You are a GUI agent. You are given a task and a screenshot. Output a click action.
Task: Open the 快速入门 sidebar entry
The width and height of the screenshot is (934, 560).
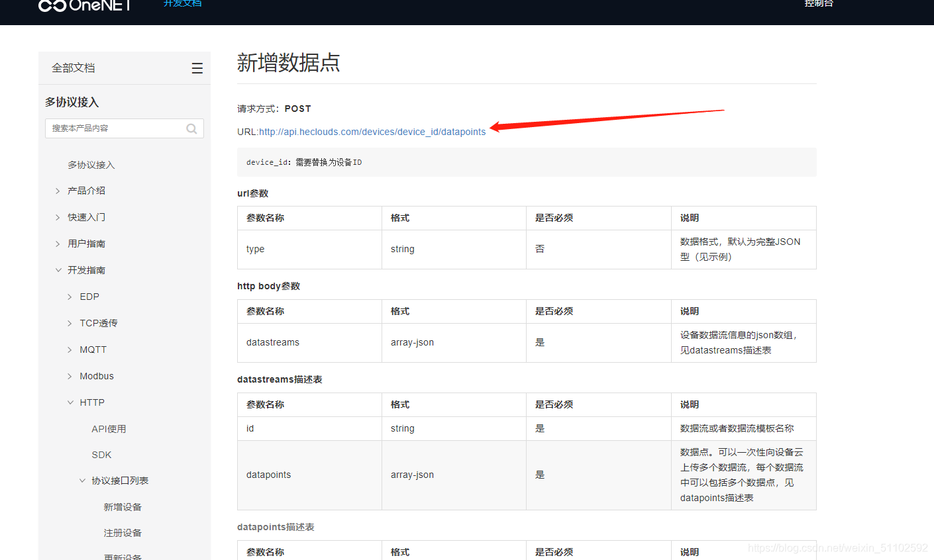[x=86, y=217]
